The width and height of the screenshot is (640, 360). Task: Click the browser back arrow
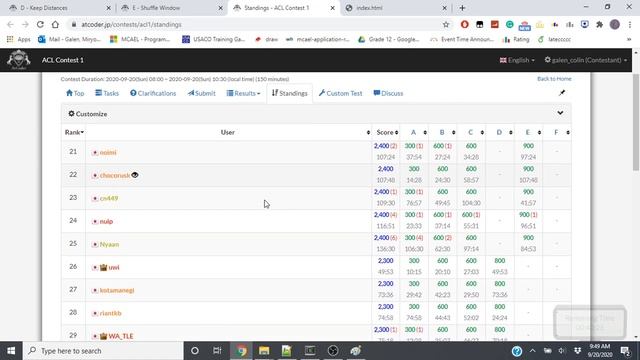point(10,24)
